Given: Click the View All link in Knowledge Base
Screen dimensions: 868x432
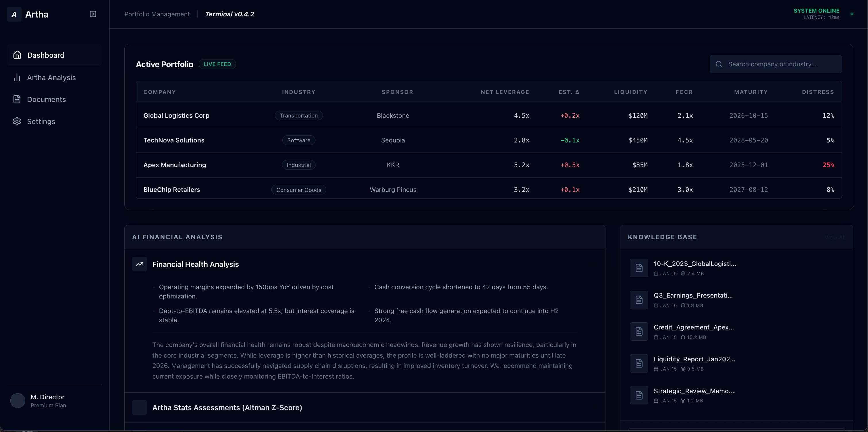Looking at the screenshot, I should [835, 237].
